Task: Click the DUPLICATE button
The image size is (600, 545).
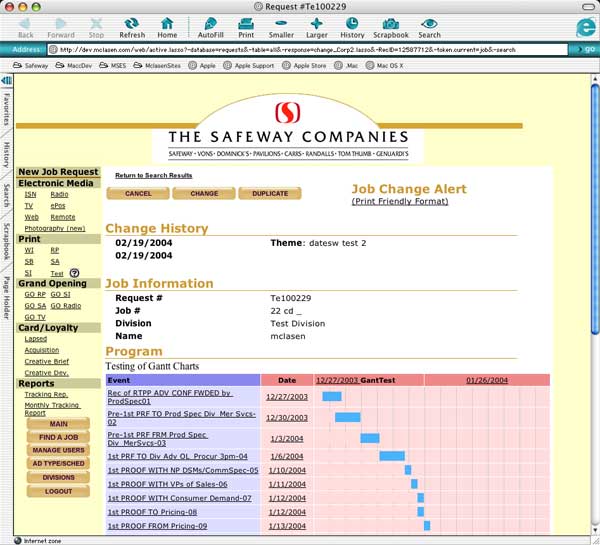Action: [x=270, y=194]
